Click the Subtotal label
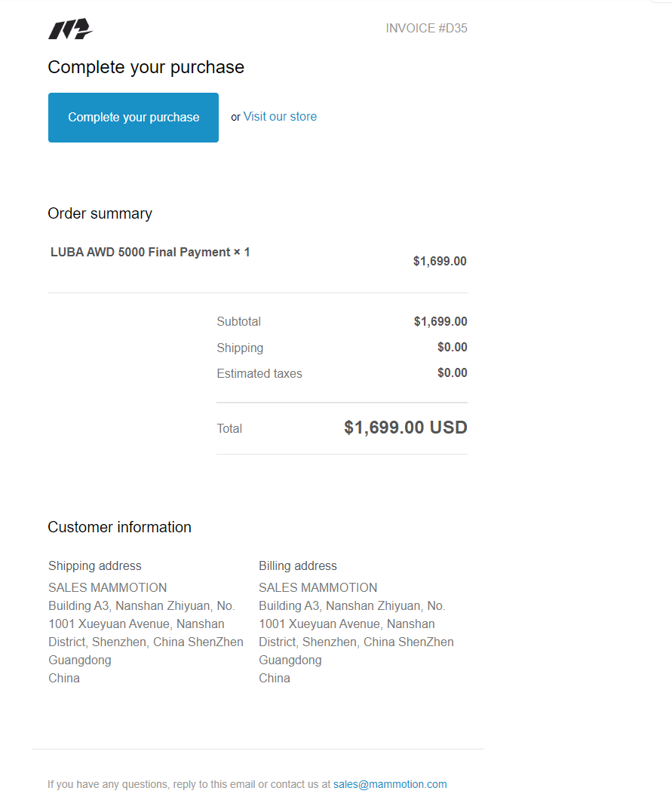This screenshot has width=672, height=806. [238, 321]
